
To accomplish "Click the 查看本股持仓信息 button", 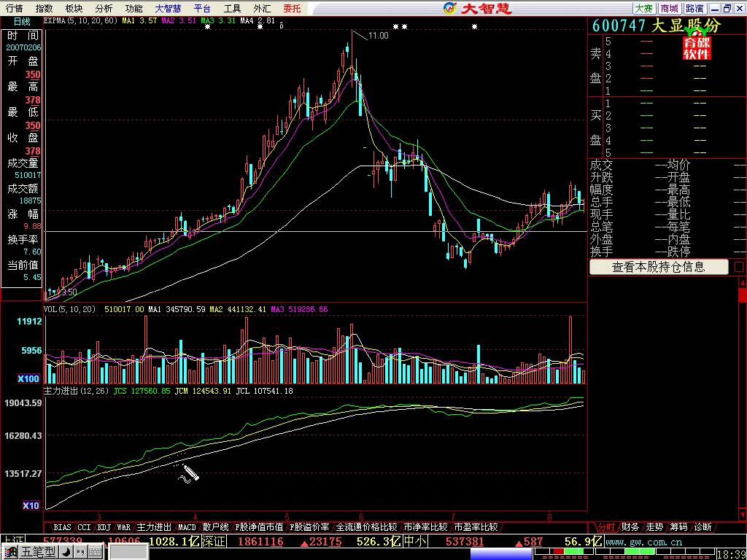I will 659,267.
